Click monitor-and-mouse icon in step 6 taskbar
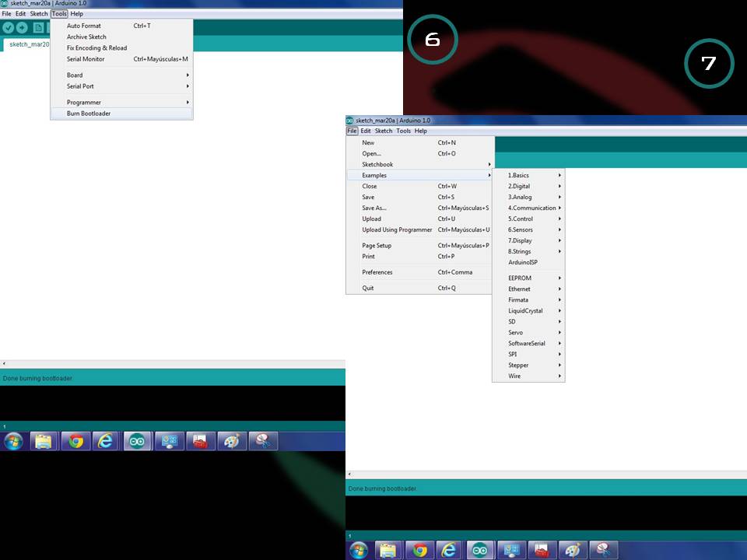The height and width of the screenshot is (560, 747). click(x=170, y=442)
